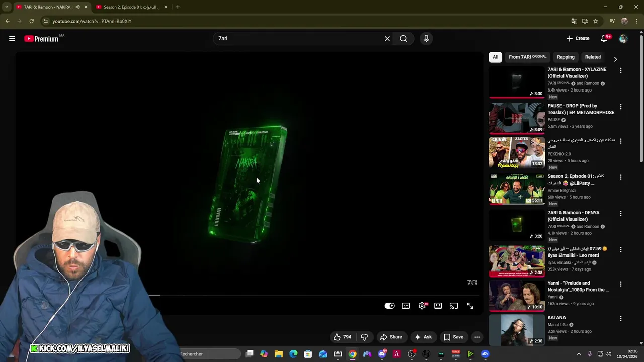Reload the page
This screenshot has width=644, height=362.
point(31,21)
